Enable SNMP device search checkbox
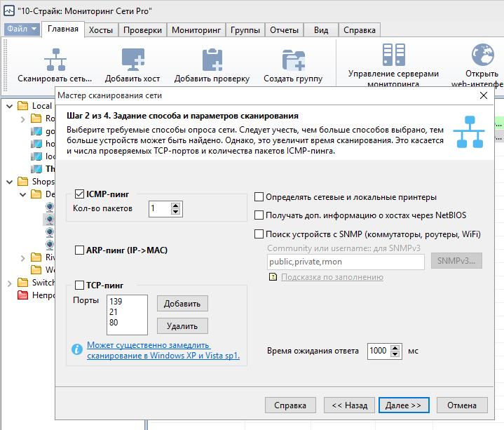 259,234
